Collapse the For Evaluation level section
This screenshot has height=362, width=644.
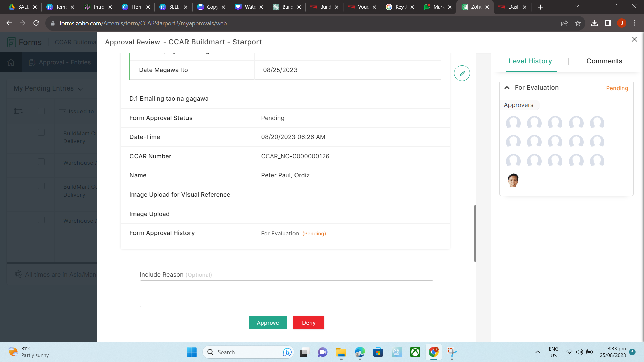[507, 88]
